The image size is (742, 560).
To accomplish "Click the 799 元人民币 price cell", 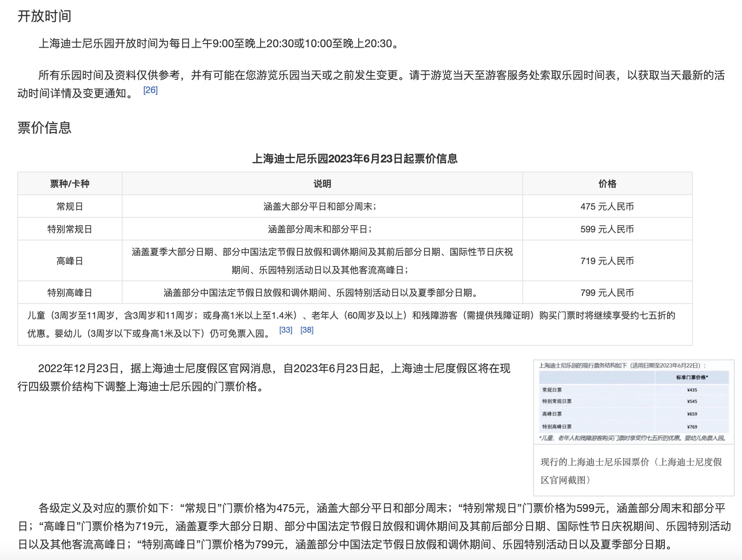I will 608,293.
